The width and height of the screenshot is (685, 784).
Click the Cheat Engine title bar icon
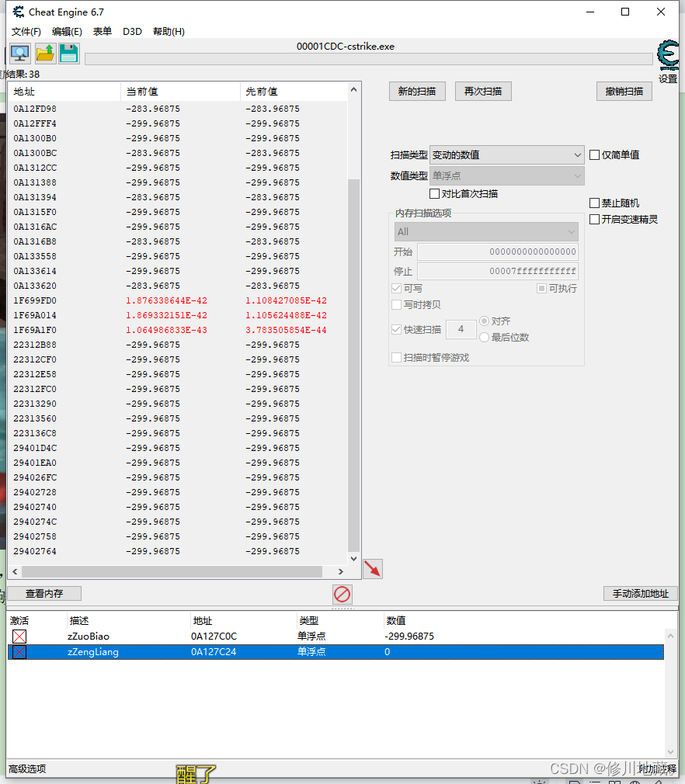(19, 12)
